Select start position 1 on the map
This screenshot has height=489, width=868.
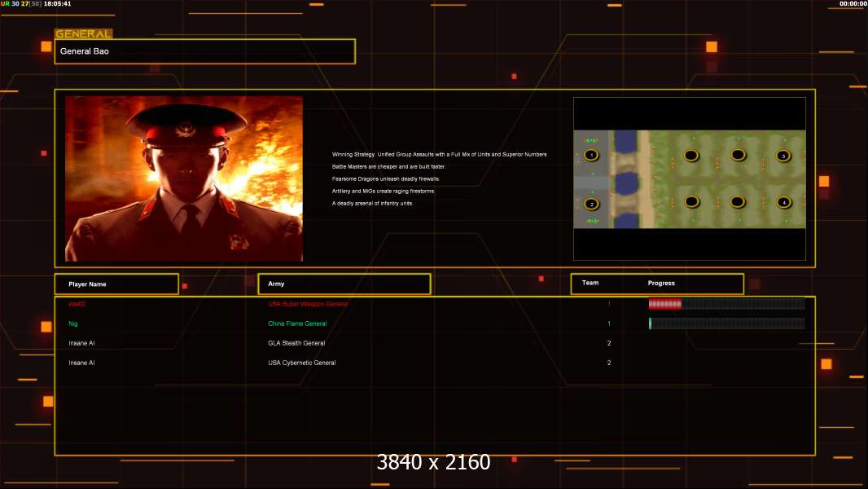coord(591,156)
